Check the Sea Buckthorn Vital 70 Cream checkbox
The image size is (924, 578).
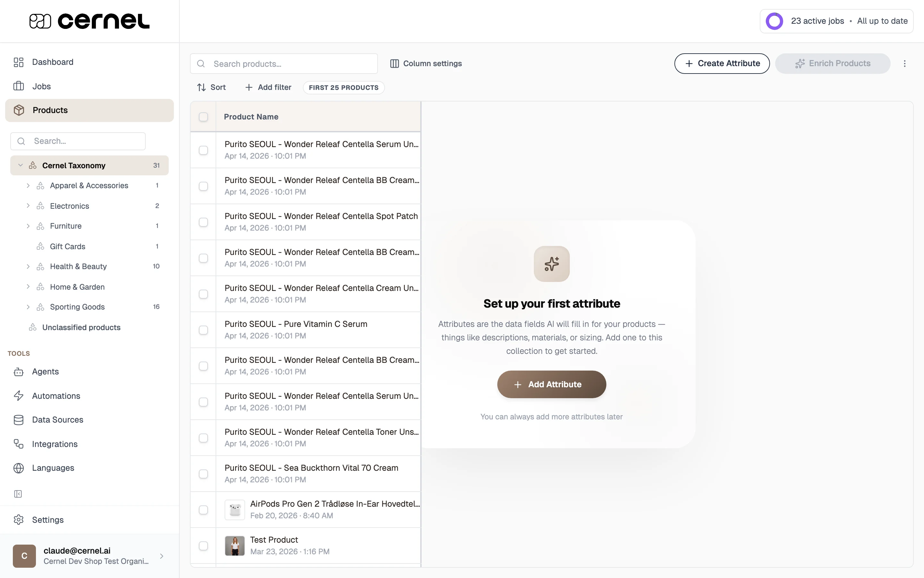pos(203,474)
